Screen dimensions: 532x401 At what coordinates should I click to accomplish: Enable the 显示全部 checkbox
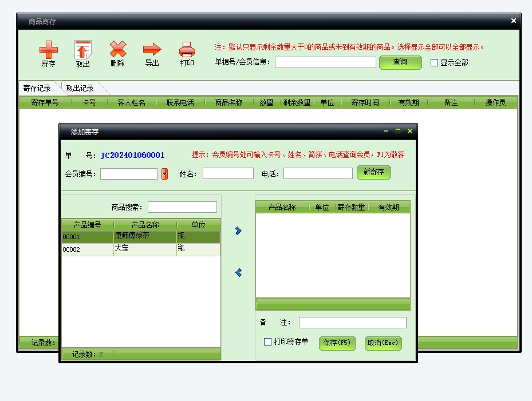pos(434,63)
